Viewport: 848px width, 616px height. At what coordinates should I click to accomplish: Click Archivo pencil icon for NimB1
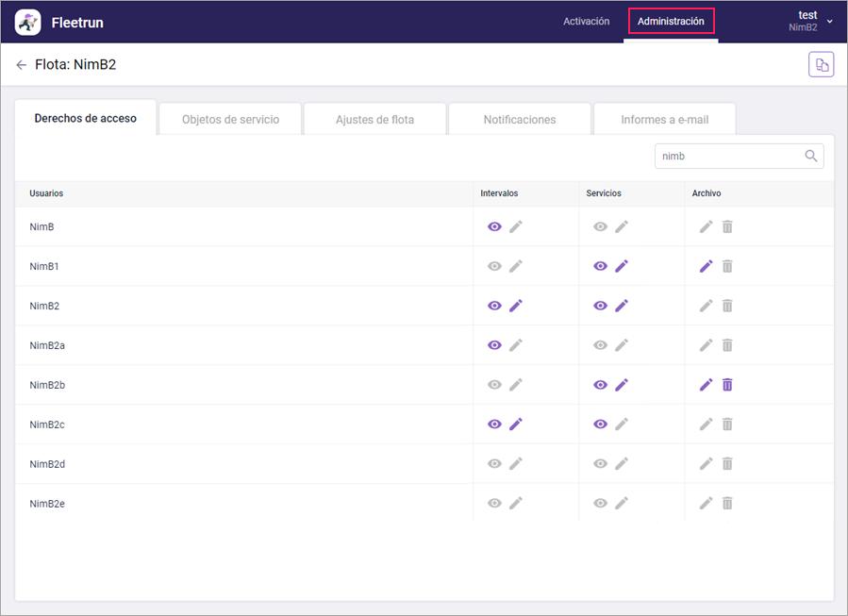(x=706, y=266)
